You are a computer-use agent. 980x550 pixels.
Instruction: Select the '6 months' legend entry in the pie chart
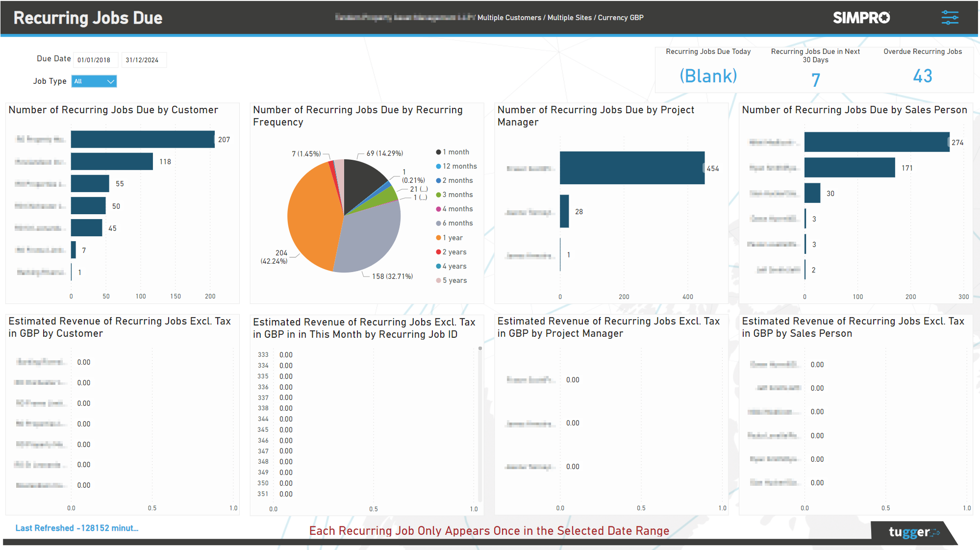[455, 223]
